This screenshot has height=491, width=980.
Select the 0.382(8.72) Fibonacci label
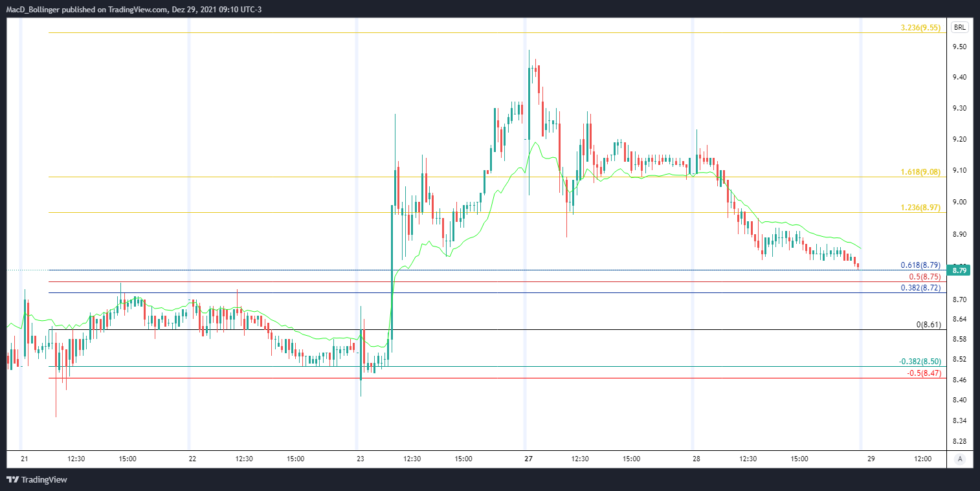[x=920, y=287]
